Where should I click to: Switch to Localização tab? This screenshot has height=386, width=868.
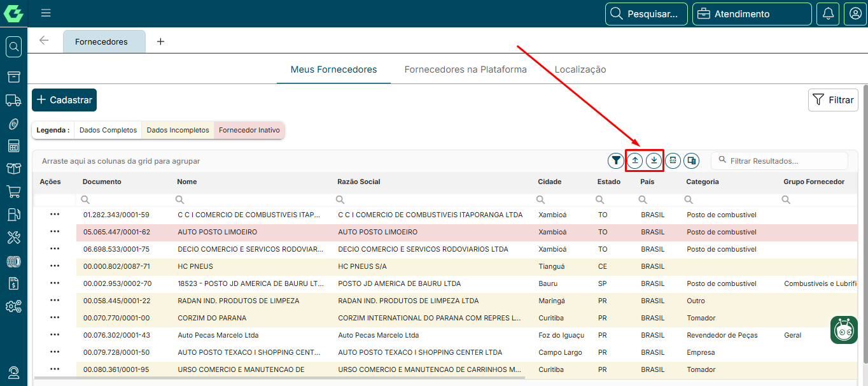580,69
